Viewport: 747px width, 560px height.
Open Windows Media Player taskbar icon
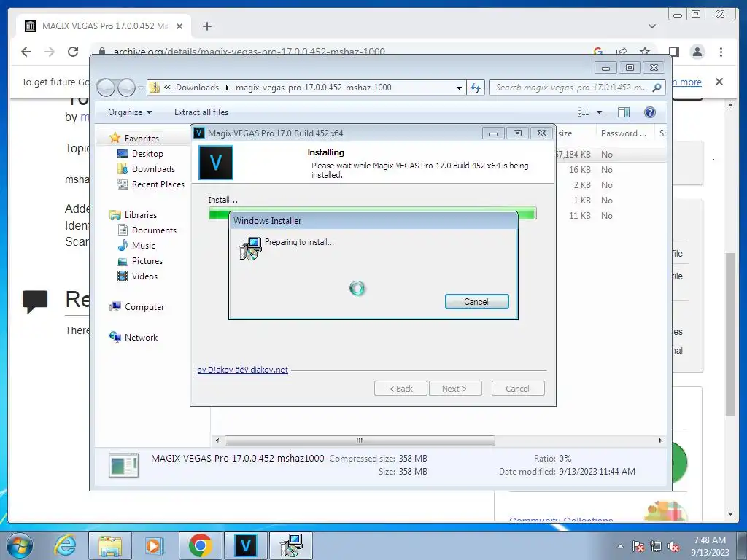(155, 545)
